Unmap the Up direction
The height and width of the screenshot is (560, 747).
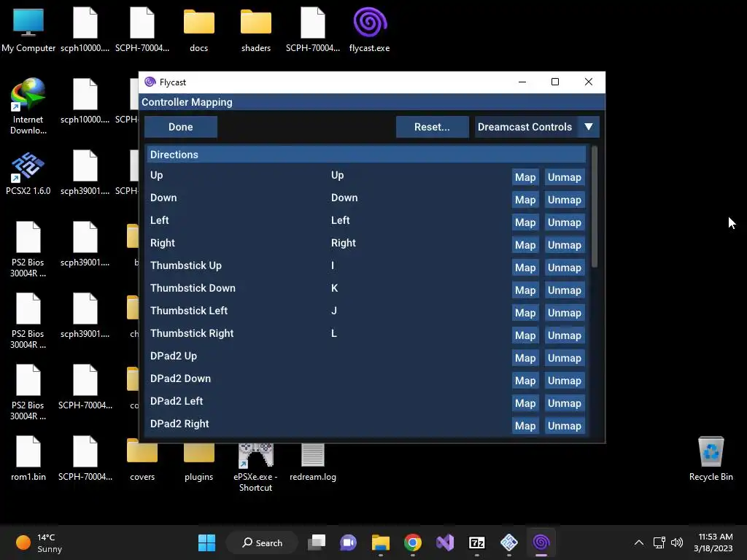(564, 177)
